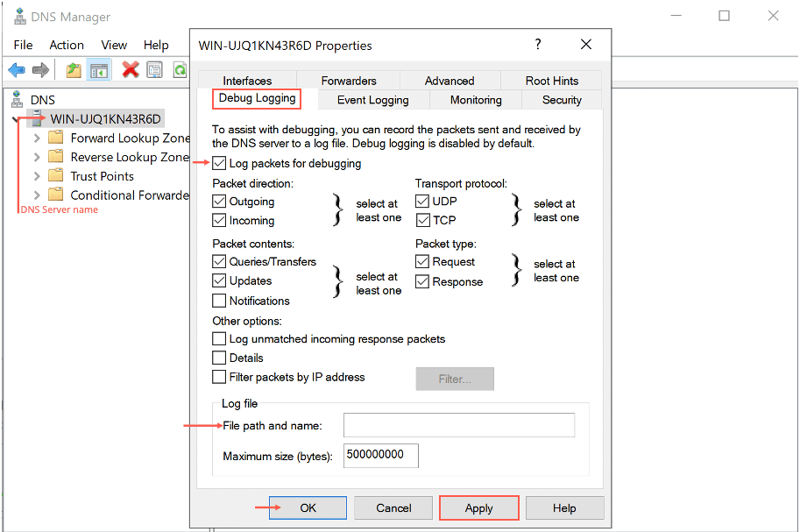The image size is (800, 532).
Task: Click the dialog's question mark help icon
Action: click(x=538, y=45)
